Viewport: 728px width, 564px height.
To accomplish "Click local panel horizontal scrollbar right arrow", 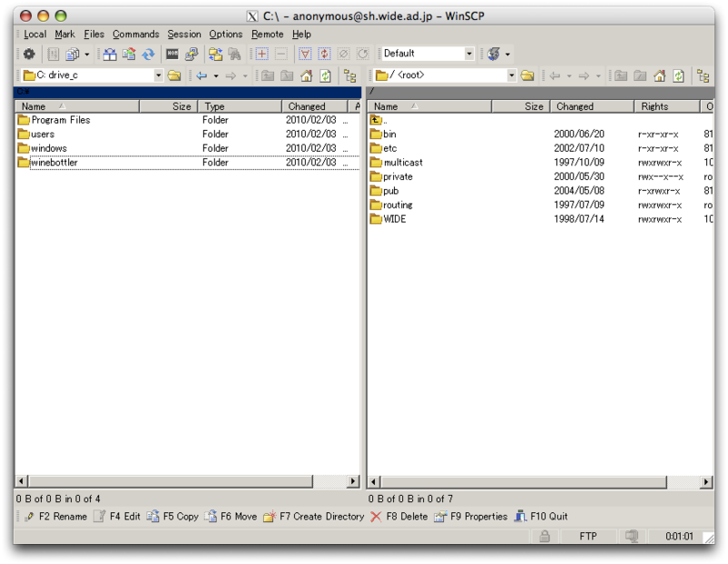I will point(353,481).
